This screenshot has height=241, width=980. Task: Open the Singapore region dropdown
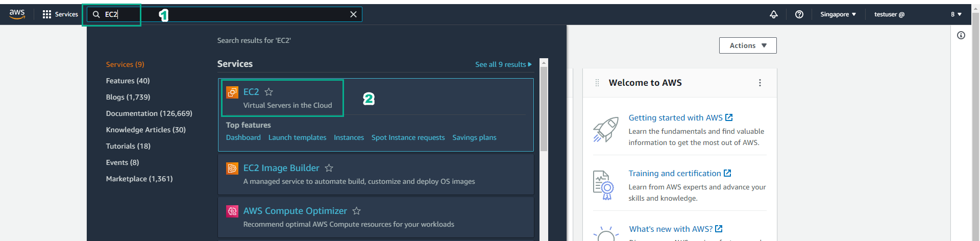(838, 14)
